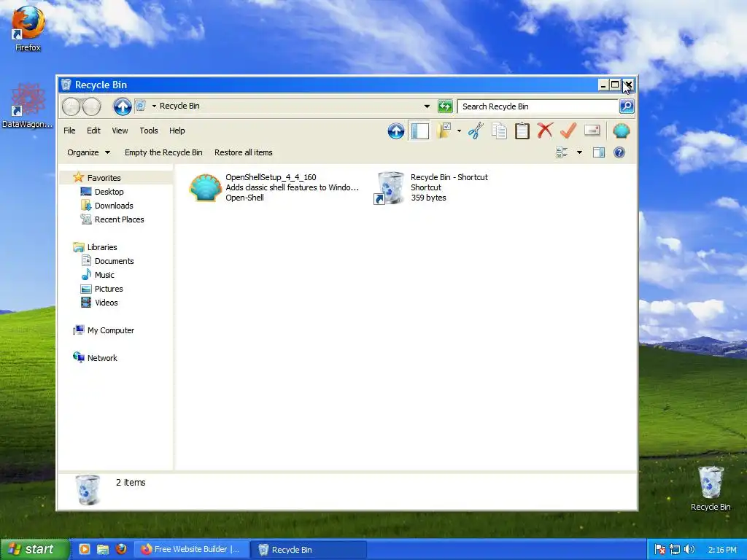The width and height of the screenshot is (747, 560).
Task: Select Downloads under Favorites
Action: [x=114, y=205]
